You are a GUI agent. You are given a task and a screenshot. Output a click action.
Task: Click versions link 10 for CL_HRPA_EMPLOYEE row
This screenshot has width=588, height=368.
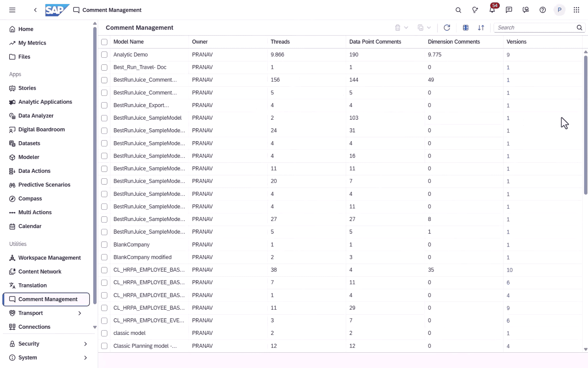509,270
